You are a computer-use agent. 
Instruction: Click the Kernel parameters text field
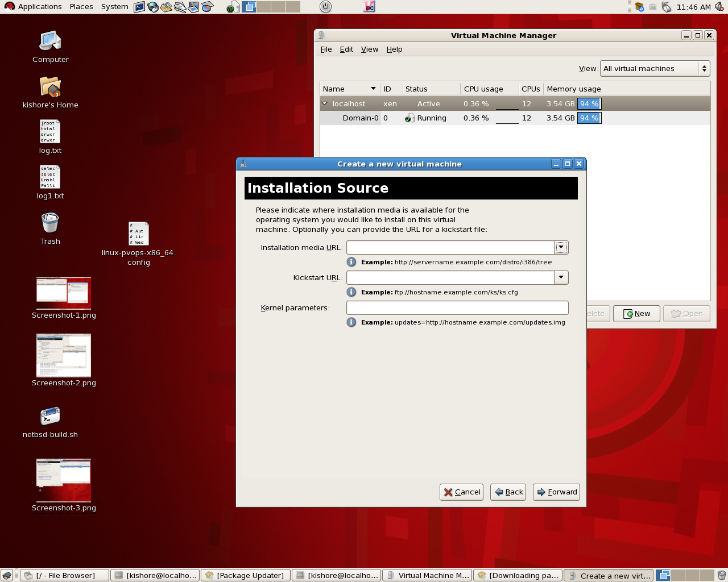(x=457, y=307)
